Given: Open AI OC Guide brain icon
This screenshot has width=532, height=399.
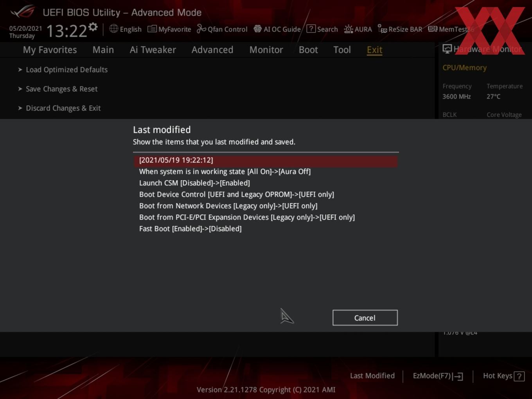Looking at the screenshot, I should [x=257, y=29].
